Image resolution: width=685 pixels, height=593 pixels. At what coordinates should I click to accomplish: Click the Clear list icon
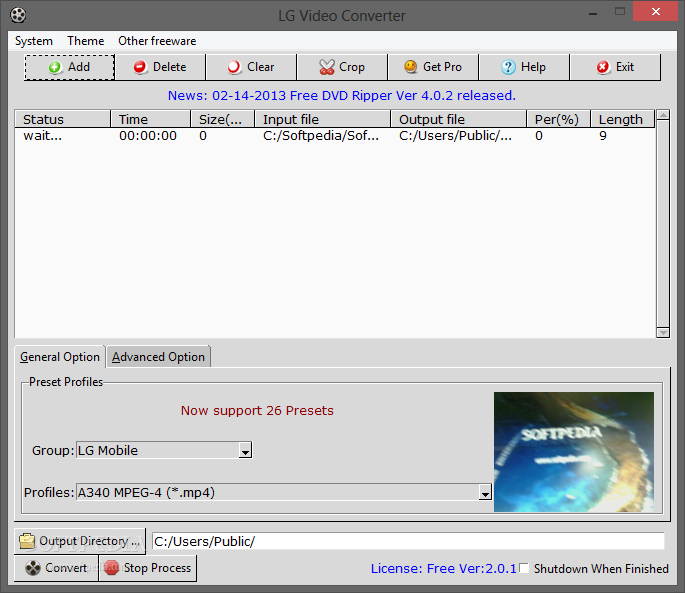[x=234, y=67]
